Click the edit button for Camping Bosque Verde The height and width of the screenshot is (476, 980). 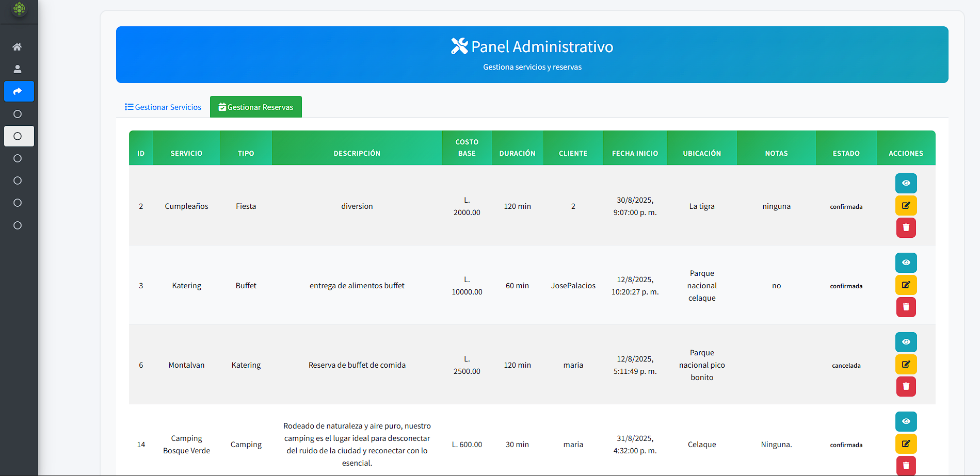(906, 444)
